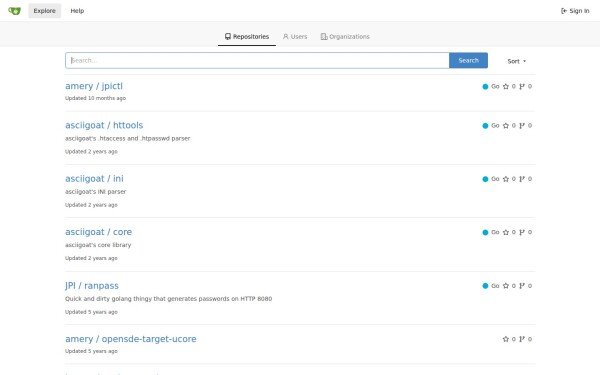Click the Go language dot for asciigoat / httools
The width and height of the screenshot is (600, 375).
tap(485, 126)
